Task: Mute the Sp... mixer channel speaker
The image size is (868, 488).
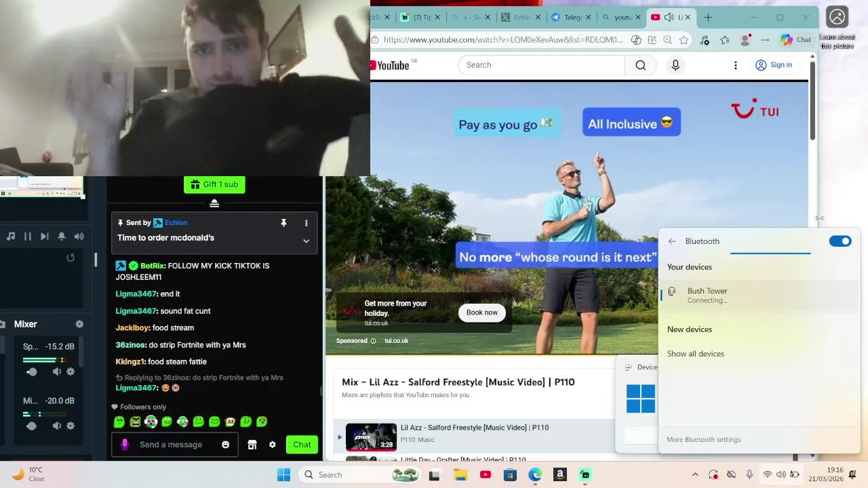Action: click(57, 371)
